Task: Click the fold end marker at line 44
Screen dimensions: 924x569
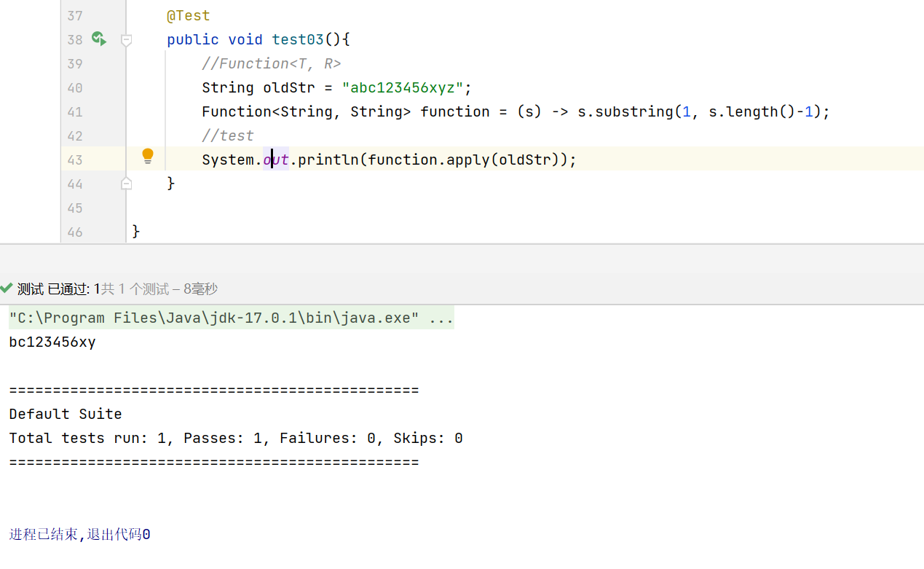Action: [126, 184]
